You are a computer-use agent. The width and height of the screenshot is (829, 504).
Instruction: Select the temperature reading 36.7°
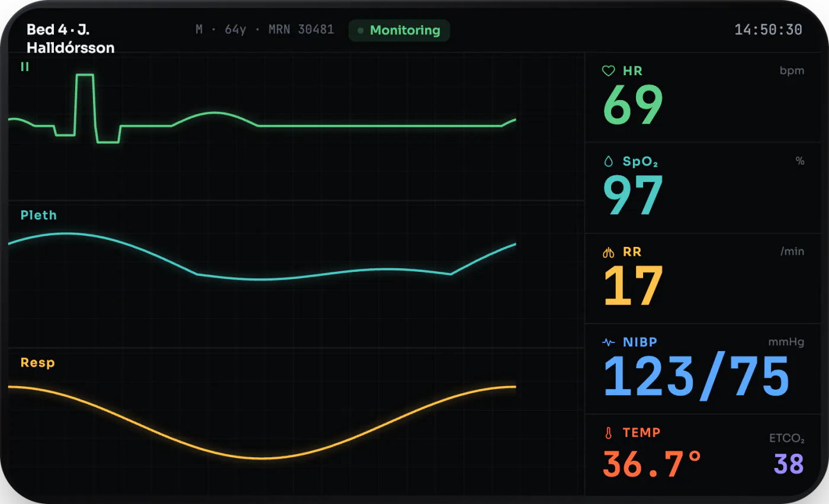[x=653, y=464]
